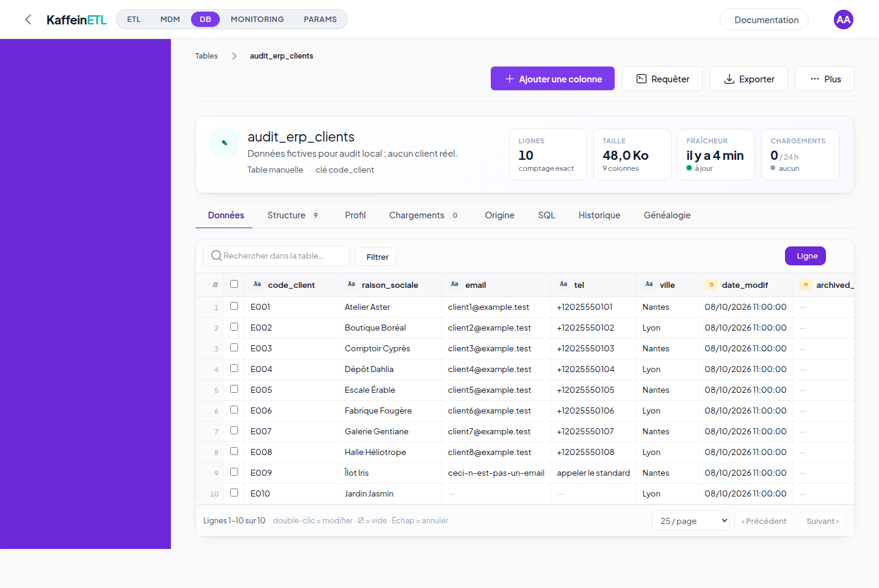Click the search magnifier icon in table search
This screenshot has height=588, width=879.
[x=216, y=256]
